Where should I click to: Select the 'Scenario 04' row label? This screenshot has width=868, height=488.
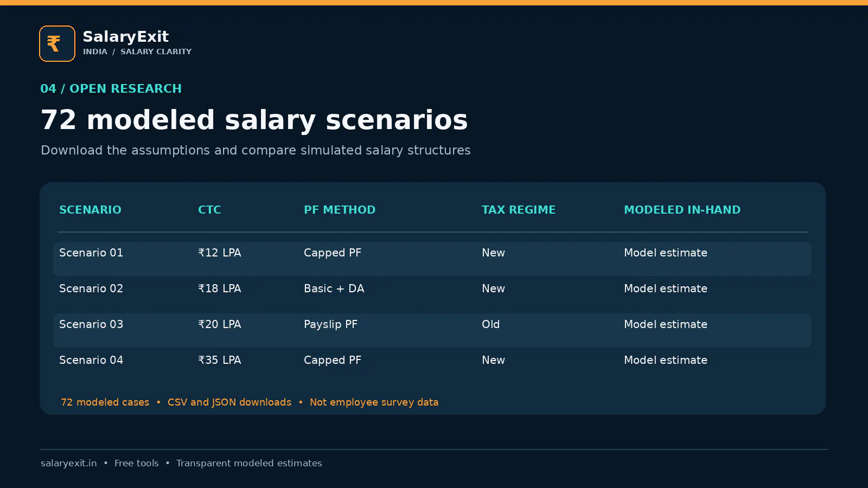pyautogui.click(x=91, y=360)
